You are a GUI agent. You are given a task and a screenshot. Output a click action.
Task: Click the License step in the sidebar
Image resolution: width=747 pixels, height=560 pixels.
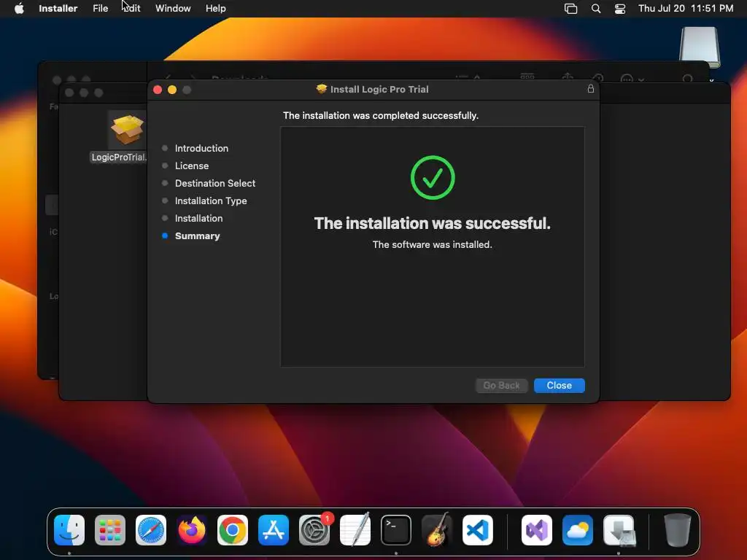[192, 166]
